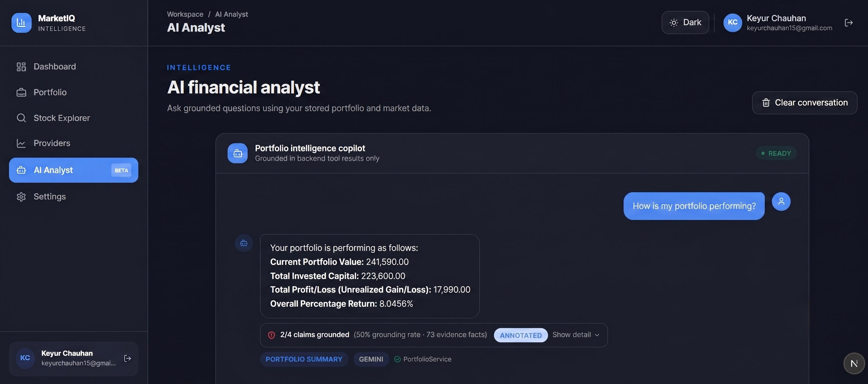Click the Settings gear icon
The height and width of the screenshot is (384, 868).
point(21,196)
